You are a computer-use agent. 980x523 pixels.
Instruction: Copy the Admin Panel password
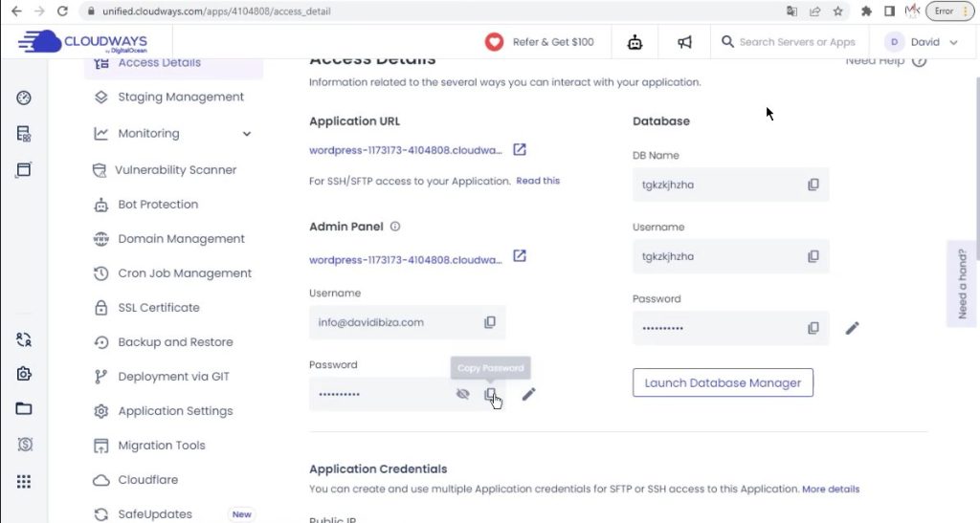(x=490, y=394)
